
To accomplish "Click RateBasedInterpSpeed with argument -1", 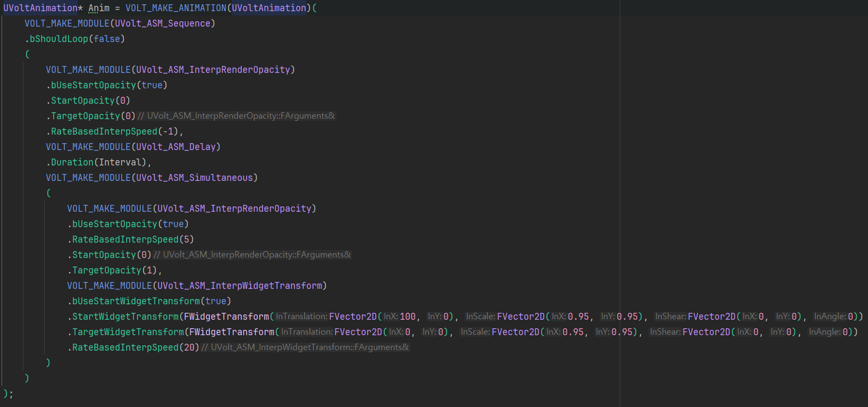I will [104, 131].
